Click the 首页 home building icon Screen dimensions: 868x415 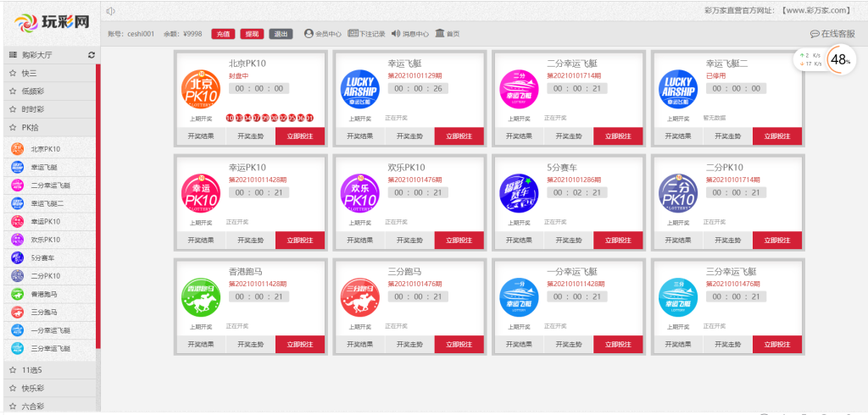(439, 34)
